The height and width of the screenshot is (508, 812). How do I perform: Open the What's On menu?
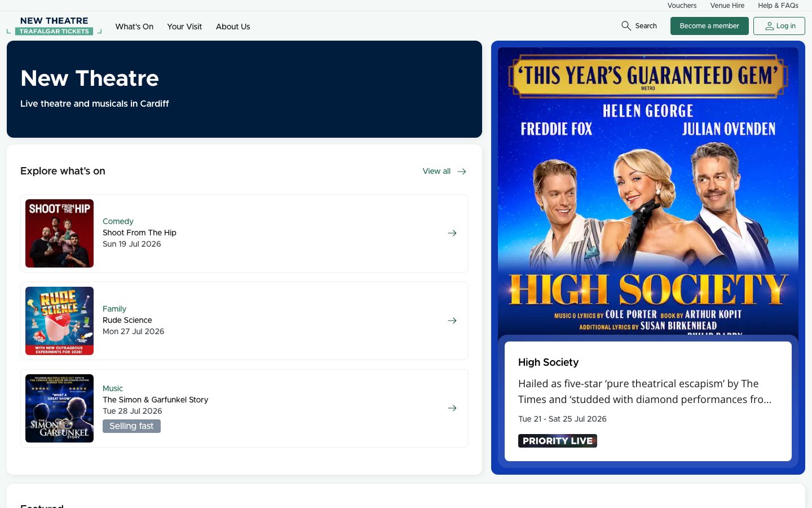[134, 27]
